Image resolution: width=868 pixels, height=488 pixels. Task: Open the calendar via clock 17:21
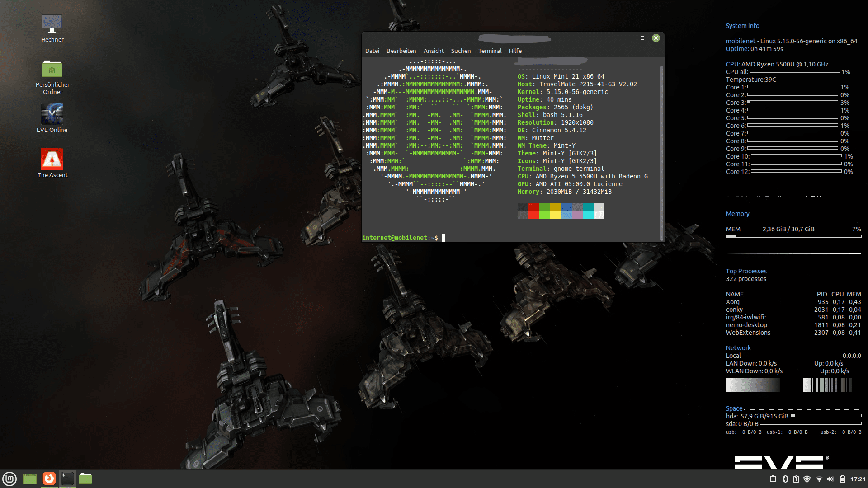tap(858, 479)
